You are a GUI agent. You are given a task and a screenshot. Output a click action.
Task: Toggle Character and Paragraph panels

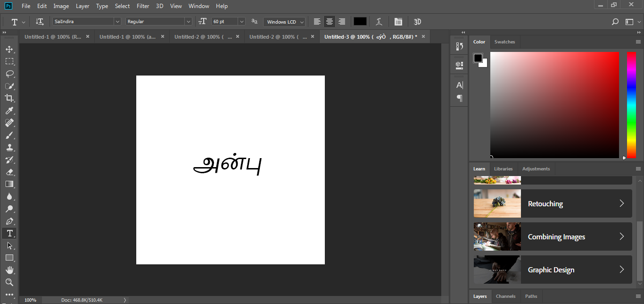[398, 21]
